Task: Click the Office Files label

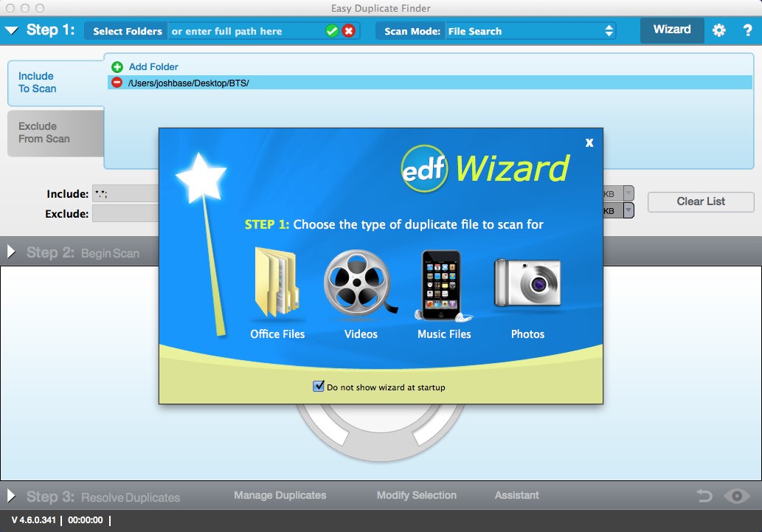Action: click(277, 334)
